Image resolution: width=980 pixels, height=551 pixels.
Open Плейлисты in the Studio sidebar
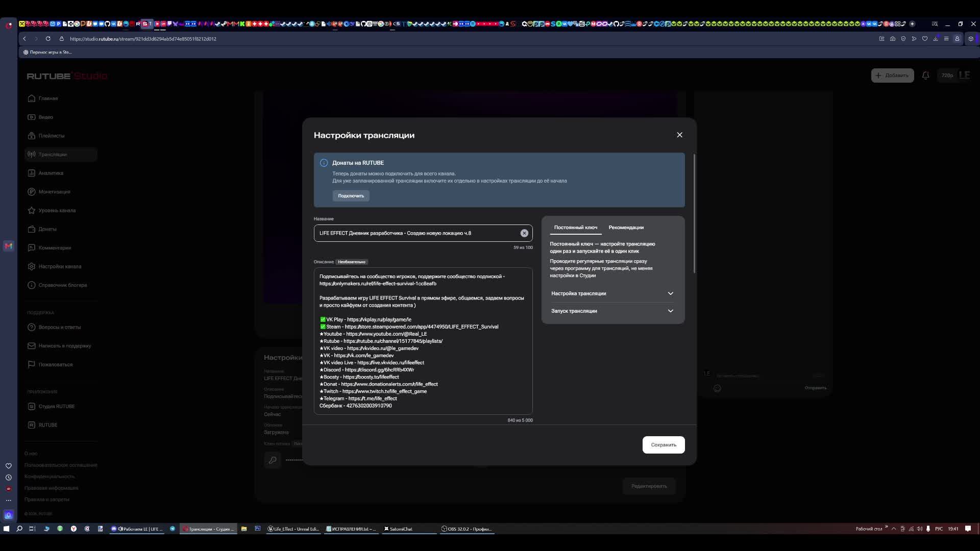click(x=61, y=136)
